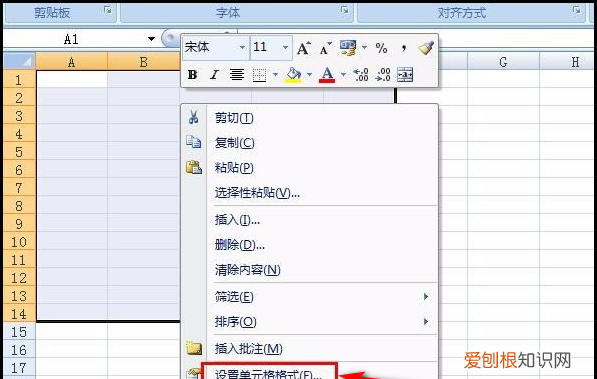Click the Insert Comment folder icon
The height and width of the screenshot is (379, 597).
194,348
